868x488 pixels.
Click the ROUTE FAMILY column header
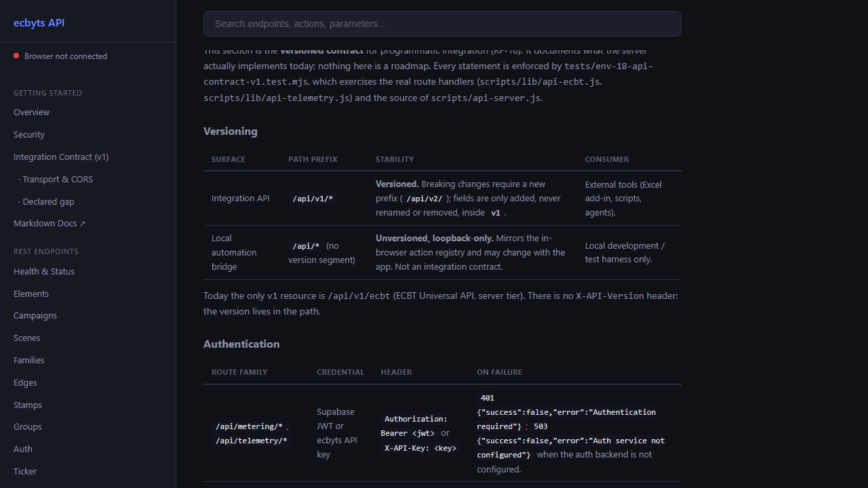tap(239, 372)
